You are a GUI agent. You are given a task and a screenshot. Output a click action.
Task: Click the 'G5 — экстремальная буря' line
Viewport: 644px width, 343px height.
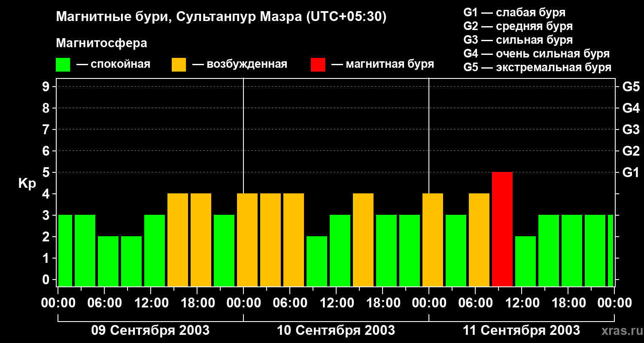(x=538, y=67)
